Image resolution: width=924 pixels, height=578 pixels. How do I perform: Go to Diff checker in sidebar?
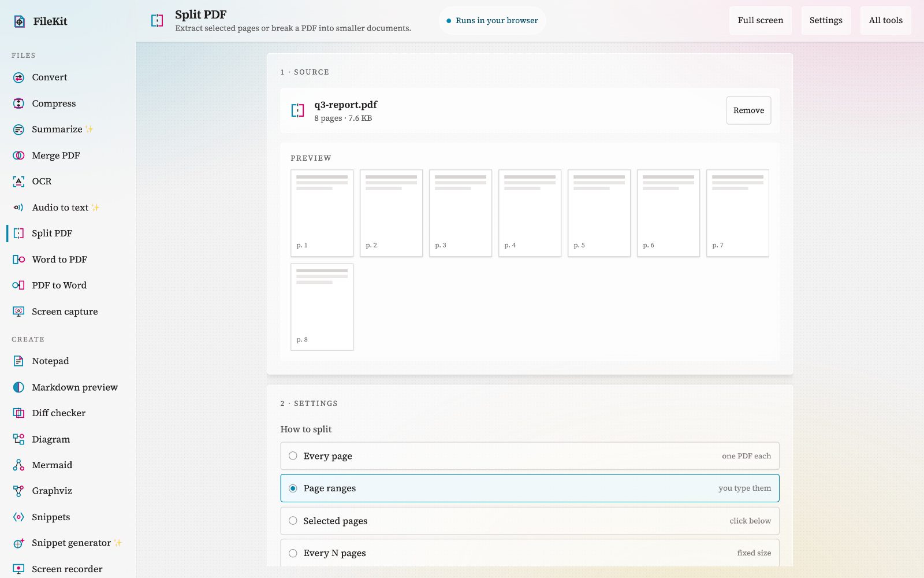pyautogui.click(x=68, y=413)
